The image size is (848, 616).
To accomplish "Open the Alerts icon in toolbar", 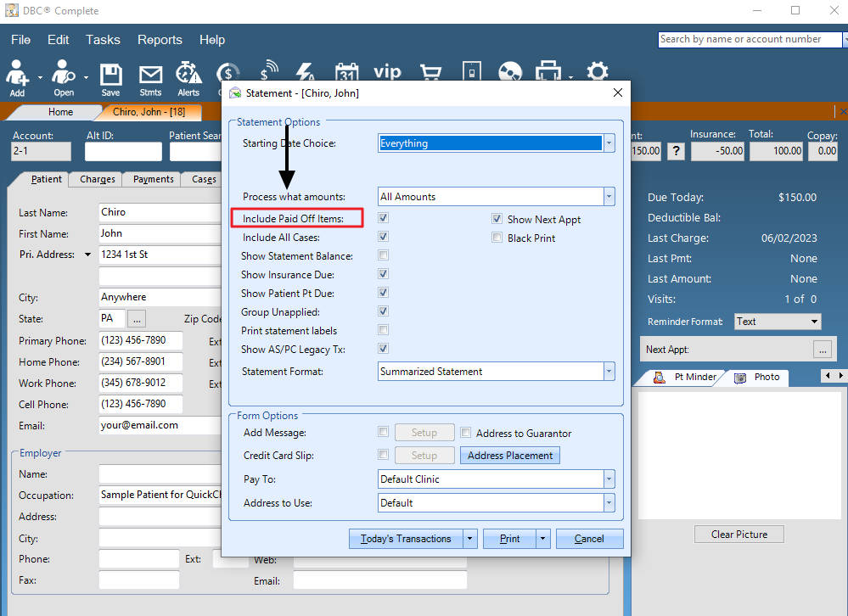I will pyautogui.click(x=188, y=76).
